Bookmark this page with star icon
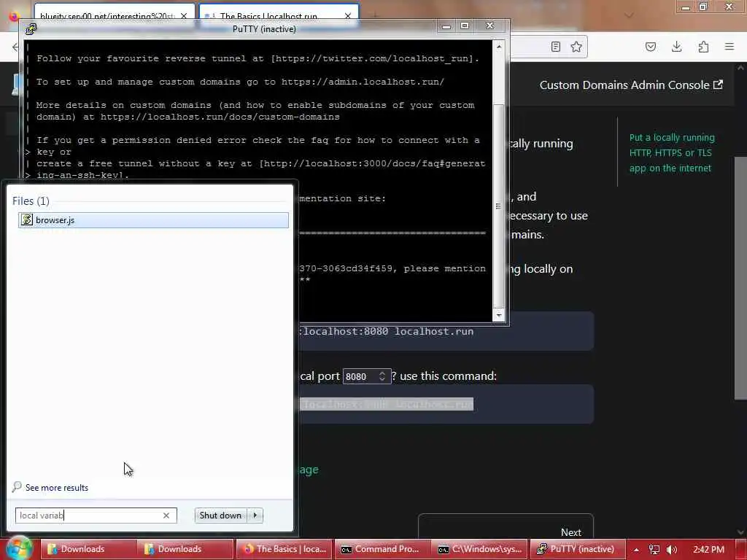Screen dimensions: 747x560 click(x=576, y=47)
